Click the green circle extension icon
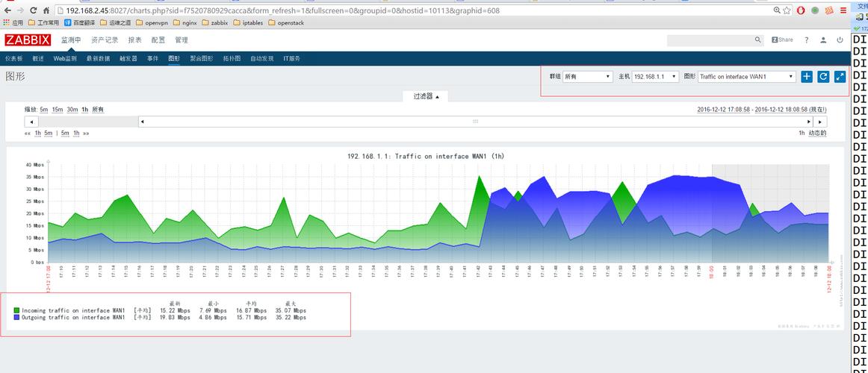 pyautogui.click(x=815, y=10)
